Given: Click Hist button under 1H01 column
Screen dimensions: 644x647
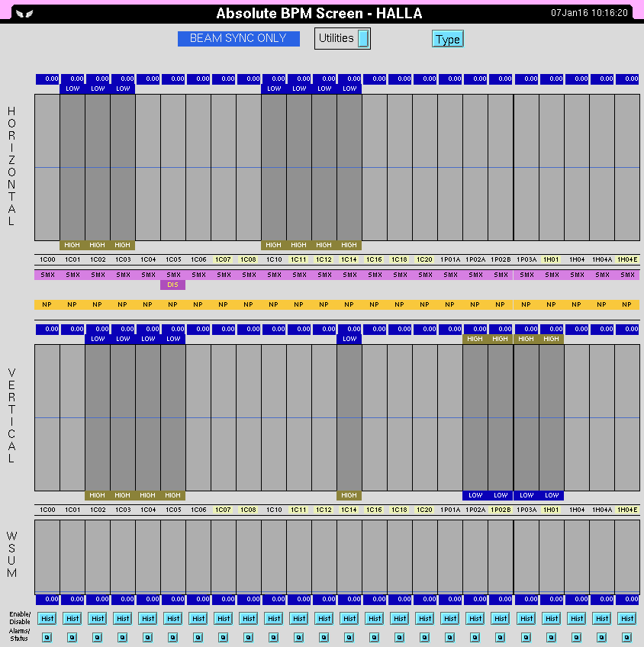Looking at the screenshot, I should point(551,618).
